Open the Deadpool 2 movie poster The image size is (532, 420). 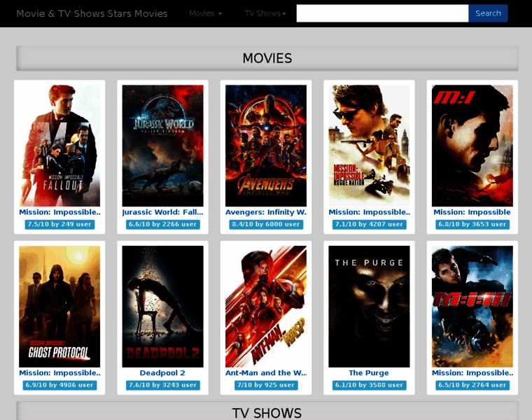click(x=163, y=307)
